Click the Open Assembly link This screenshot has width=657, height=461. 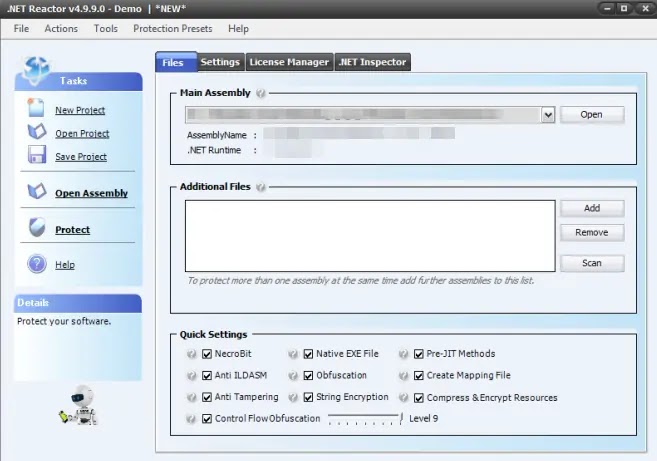91,193
